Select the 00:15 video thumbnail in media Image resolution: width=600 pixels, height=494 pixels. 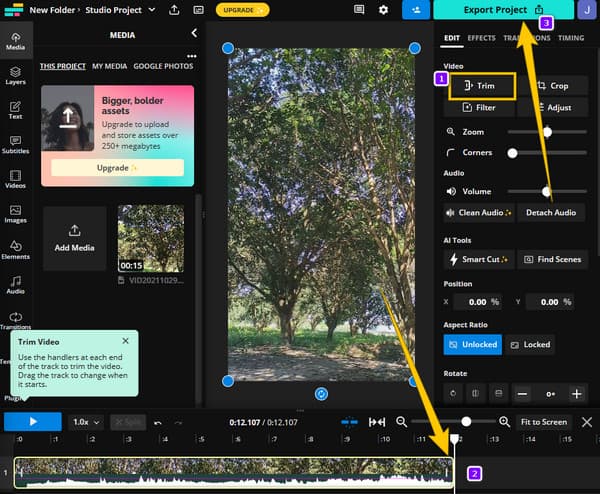click(x=151, y=239)
